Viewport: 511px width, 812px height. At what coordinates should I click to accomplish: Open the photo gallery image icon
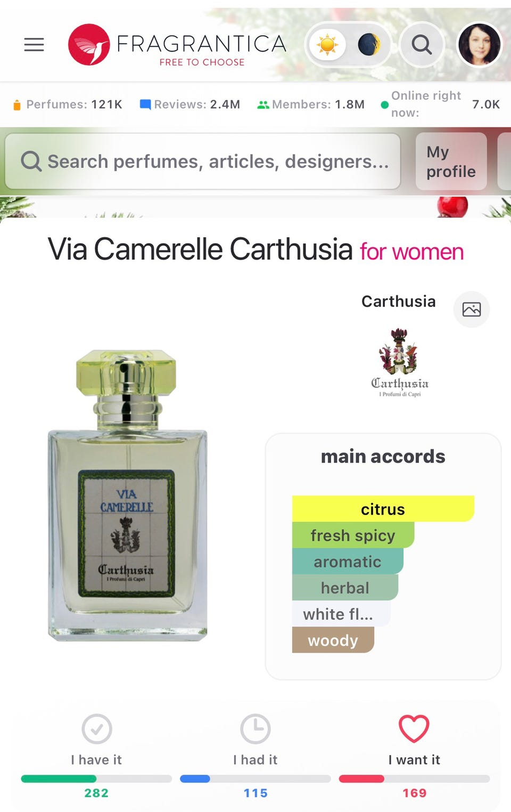(x=472, y=309)
